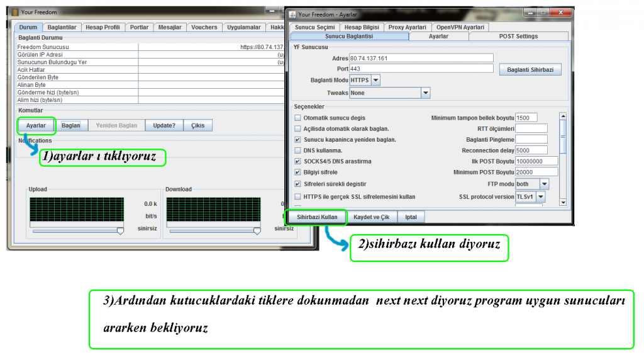This screenshot has width=644, height=362.
Task: Click the Yeniden Baglan button
Action: tap(116, 125)
